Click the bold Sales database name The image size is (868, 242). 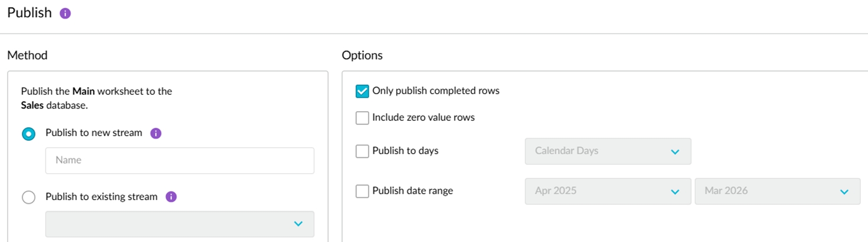click(x=32, y=105)
